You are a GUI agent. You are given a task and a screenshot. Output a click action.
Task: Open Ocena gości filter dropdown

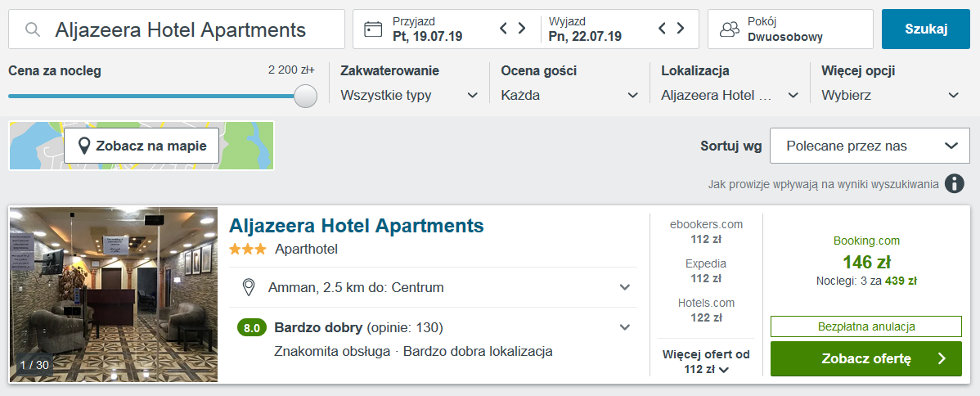point(569,95)
